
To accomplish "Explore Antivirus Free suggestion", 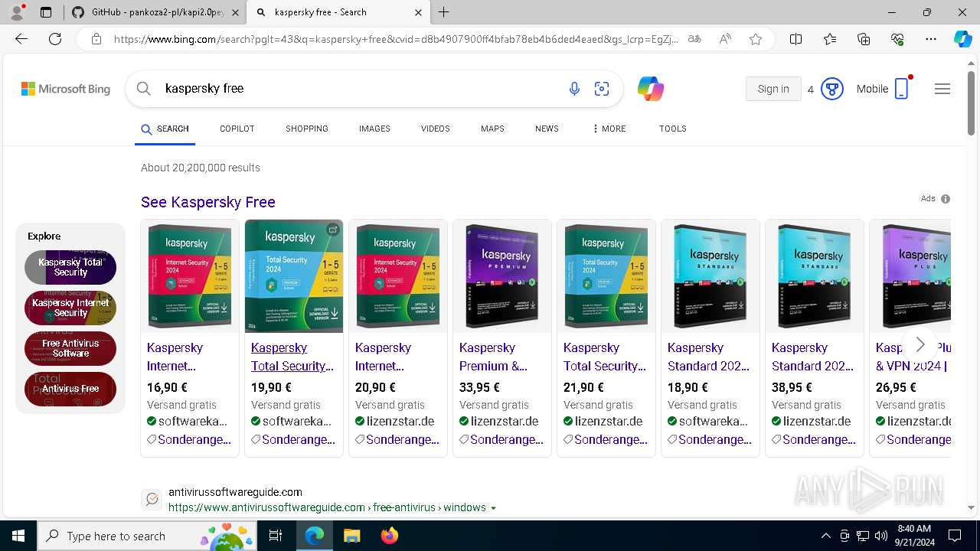I will tap(70, 389).
